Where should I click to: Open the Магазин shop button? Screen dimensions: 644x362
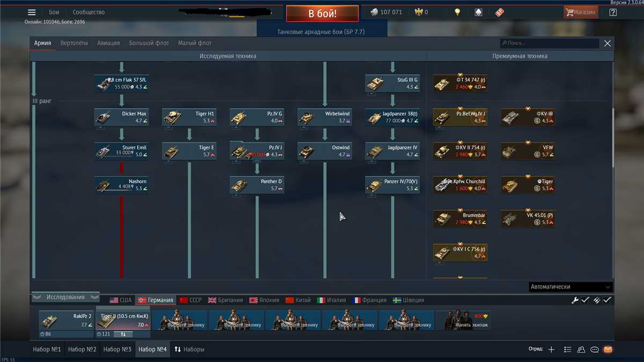[x=581, y=12]
